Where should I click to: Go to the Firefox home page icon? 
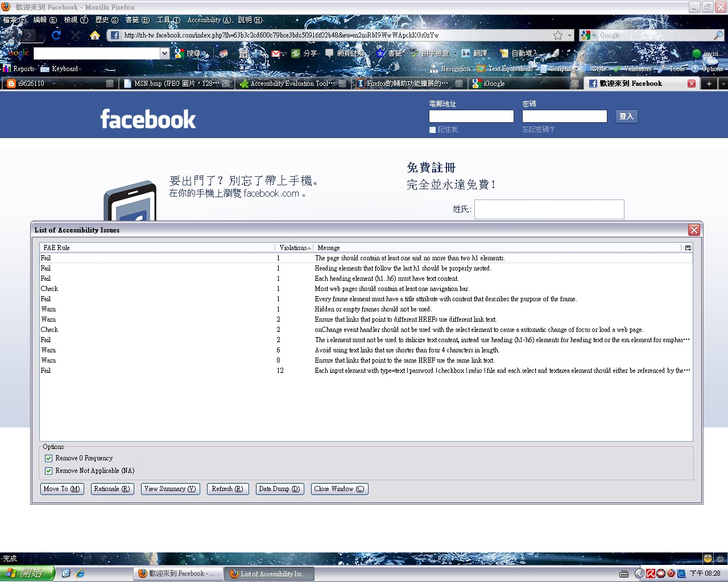(95, 35)
